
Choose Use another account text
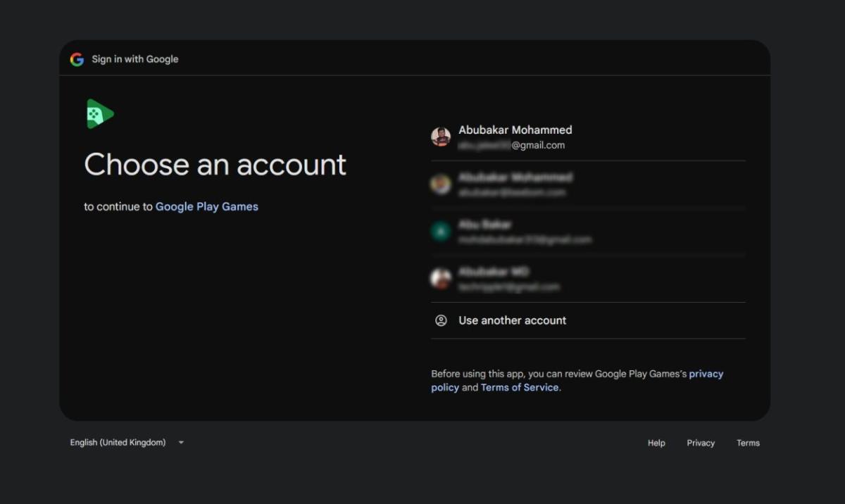coord(512,320)
